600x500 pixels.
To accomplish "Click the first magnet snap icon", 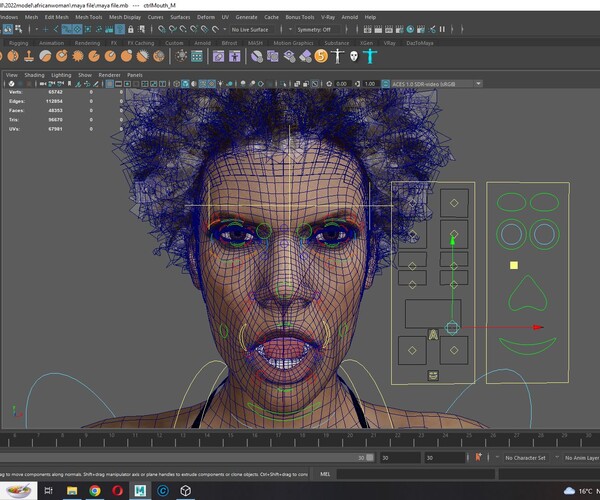I will (x=162, y=29).
